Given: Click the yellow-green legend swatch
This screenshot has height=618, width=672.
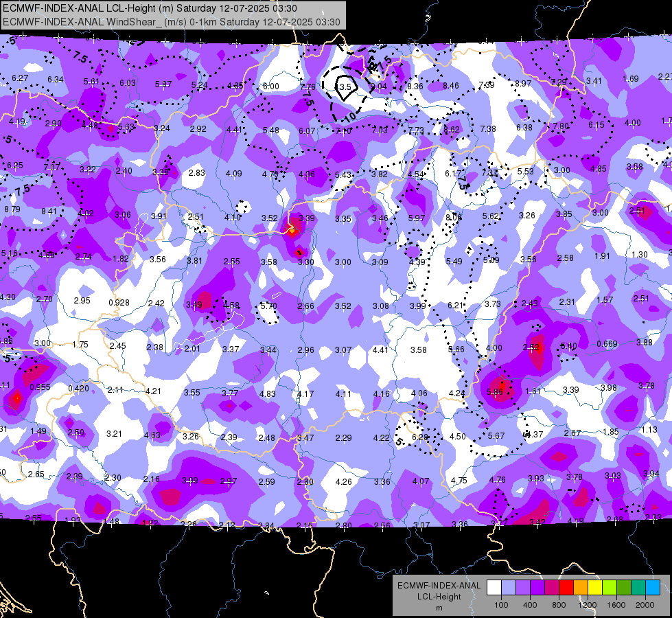Looking at the screenshot, I should coord(610,588).
